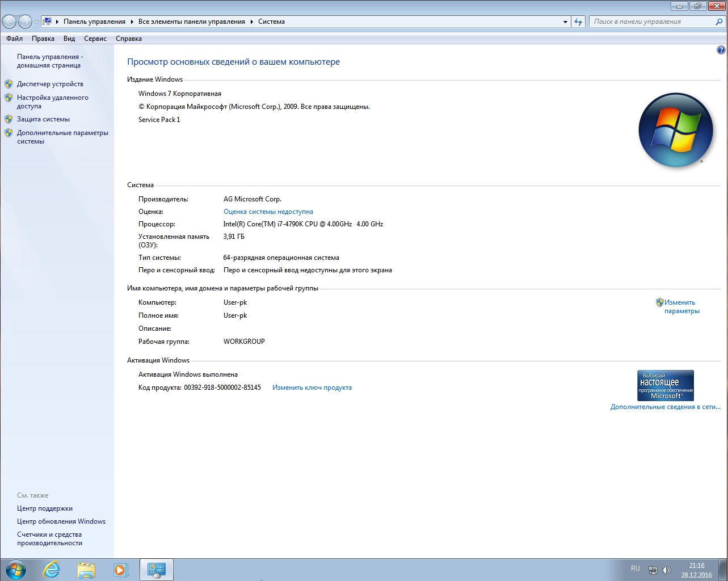
Task: Click the genuine Microsoft software badge
Action: click(666, 386)
